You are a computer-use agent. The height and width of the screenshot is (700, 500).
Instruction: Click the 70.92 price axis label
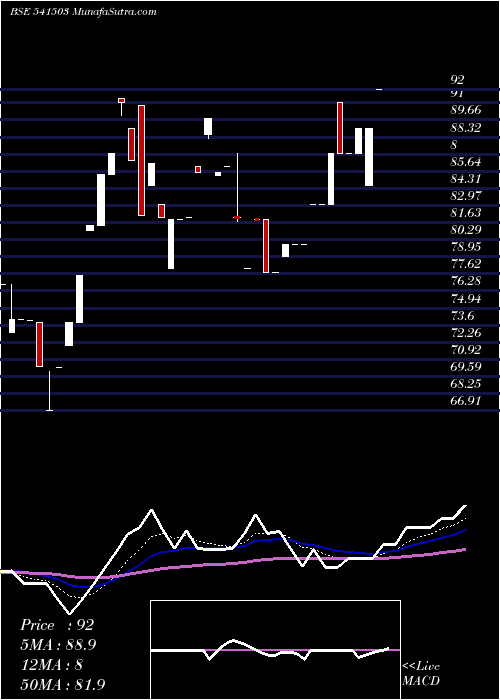click(466, 350)
